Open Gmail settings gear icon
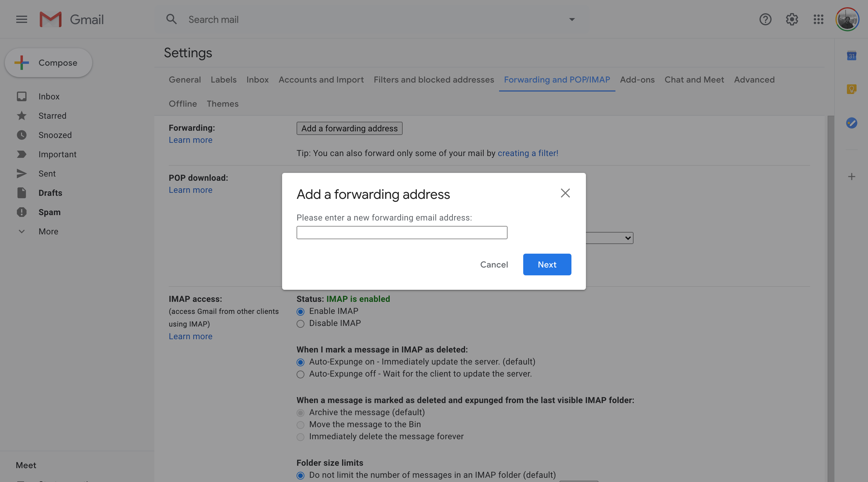The image size is (868, 482). coord(792,19)
